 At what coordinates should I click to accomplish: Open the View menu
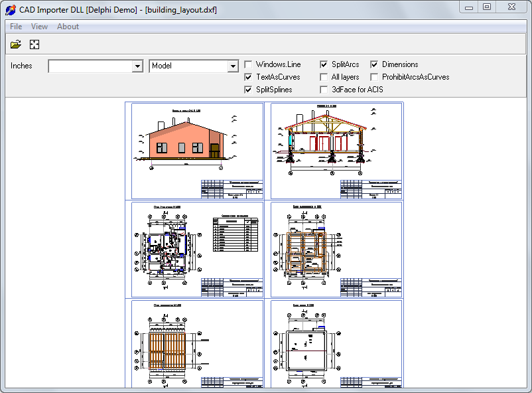click(x=39, y=27)
